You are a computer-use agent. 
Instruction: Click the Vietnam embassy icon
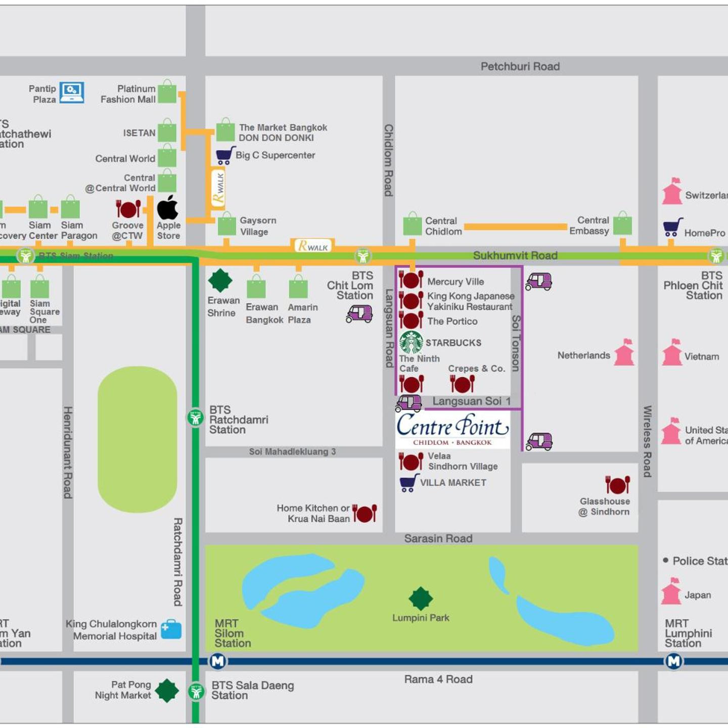coord(672,352)
